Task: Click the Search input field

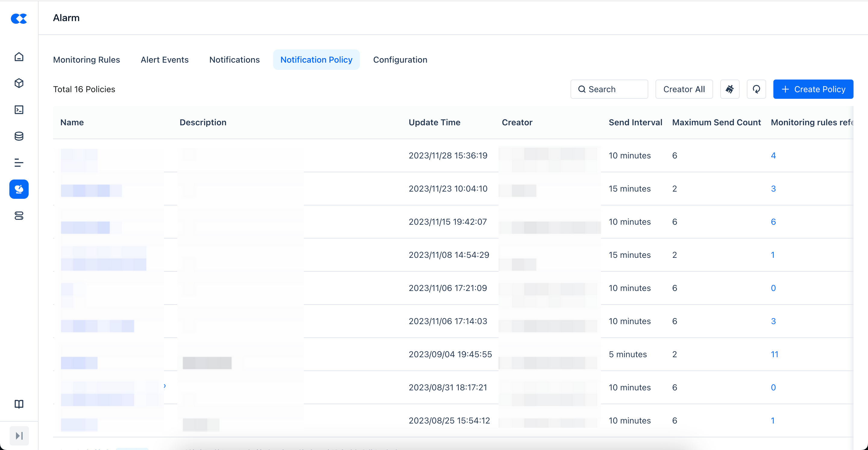Action: click(609, 89)
